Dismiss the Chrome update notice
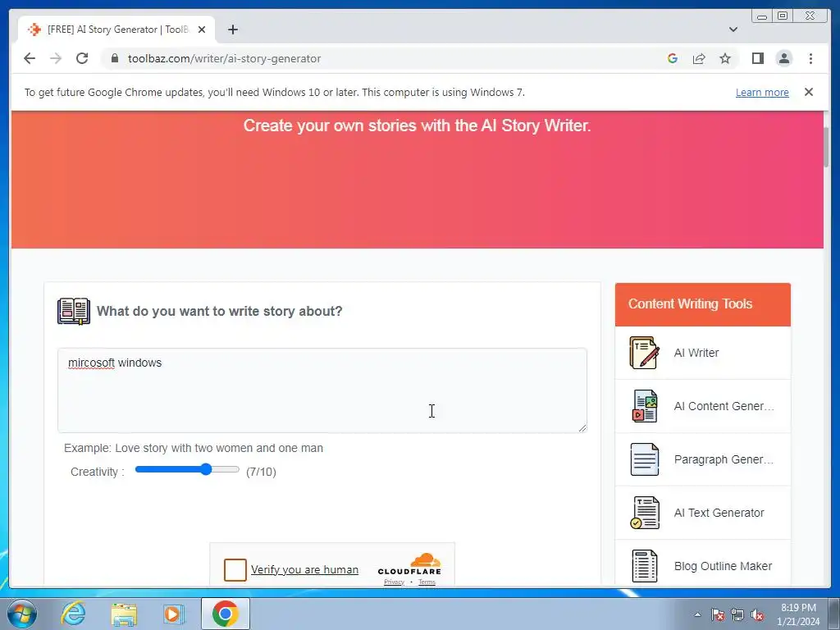840x630 pixels. pyautogui.click(x=808, y=92)
